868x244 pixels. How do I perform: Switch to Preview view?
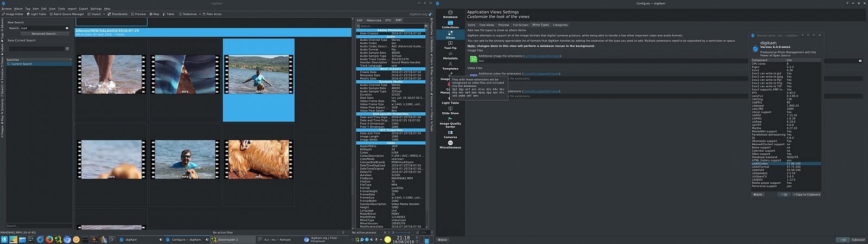[x=139, y=14]
